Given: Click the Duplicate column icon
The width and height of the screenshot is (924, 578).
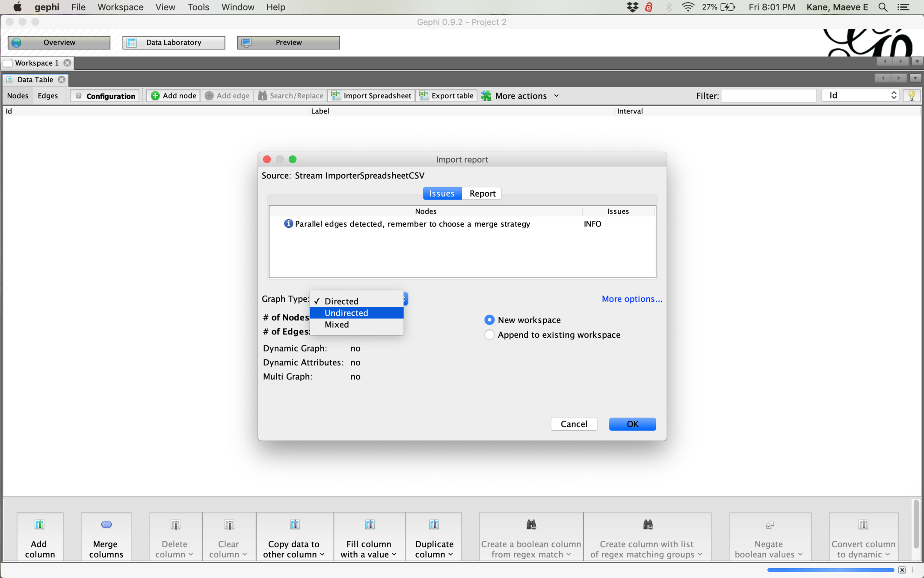Looking at the screenshot, I should click(x=434, y=524).
